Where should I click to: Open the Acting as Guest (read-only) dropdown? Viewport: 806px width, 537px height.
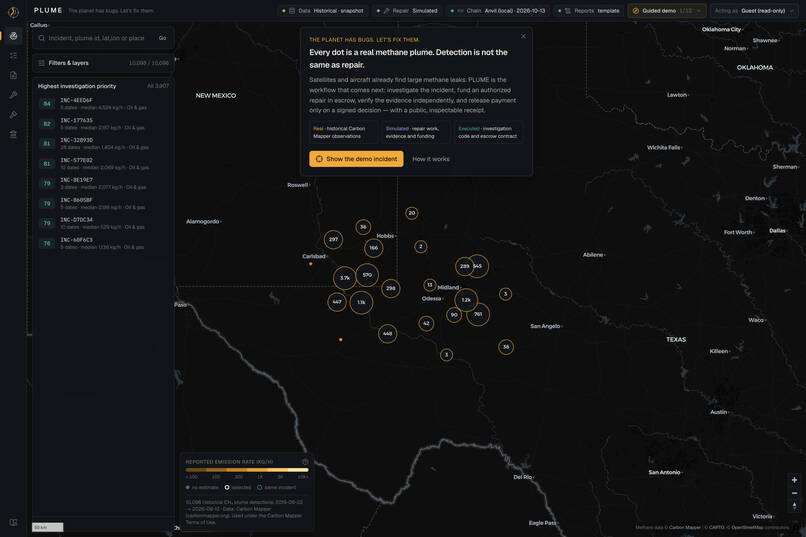pos(755,11)
